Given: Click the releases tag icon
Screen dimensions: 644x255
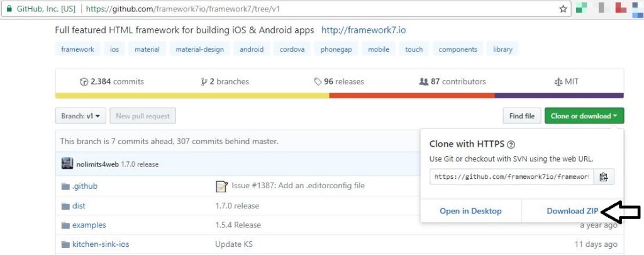Looking at the screenshot, I should click(x=318, y=82).
